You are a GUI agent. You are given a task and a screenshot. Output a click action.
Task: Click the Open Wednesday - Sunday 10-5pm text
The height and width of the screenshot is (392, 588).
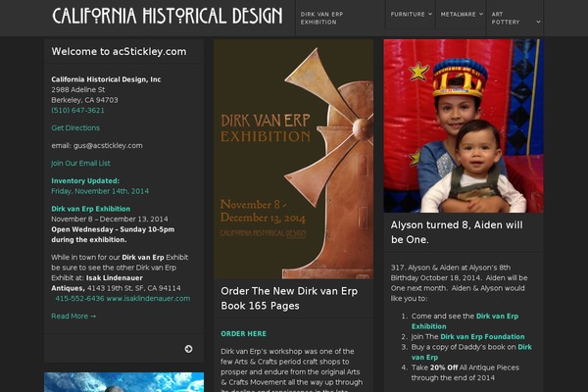point(113,229)
